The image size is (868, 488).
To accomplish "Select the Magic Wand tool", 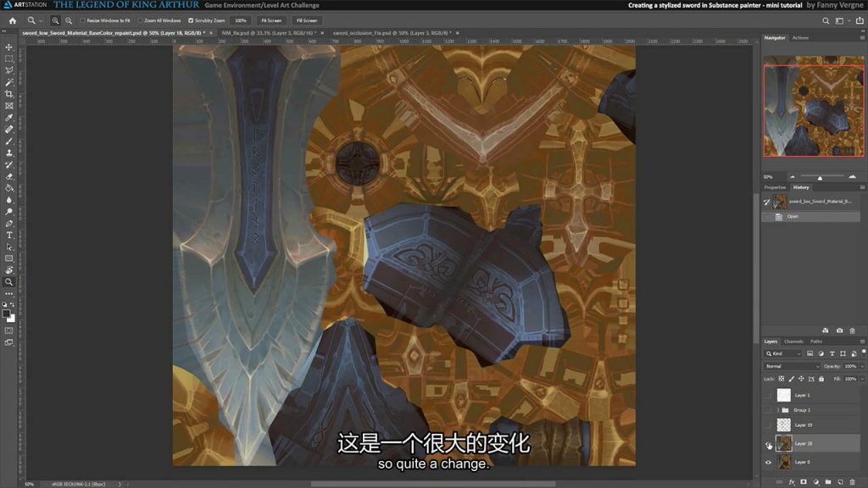I will click(x=8, y=82).
